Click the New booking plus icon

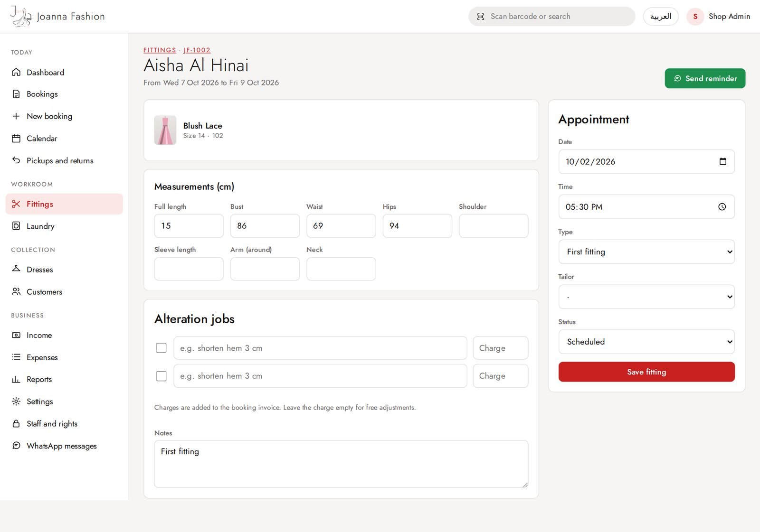tap(16, 116)
